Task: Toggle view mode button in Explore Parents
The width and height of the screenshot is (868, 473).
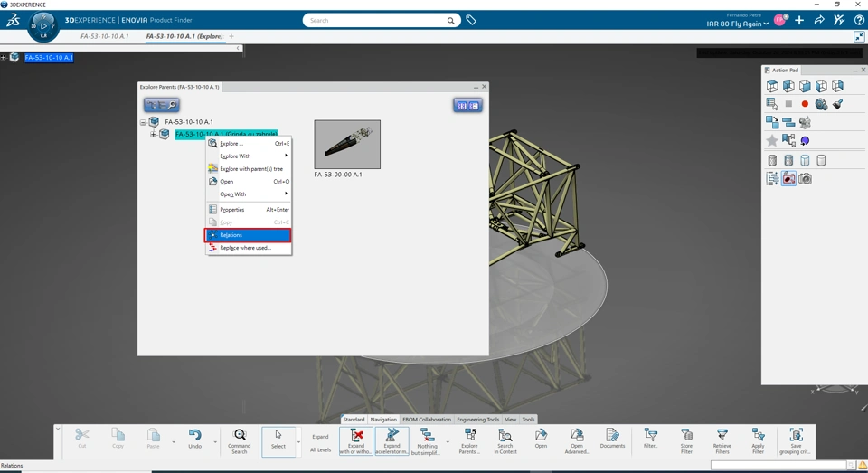Action: [x=467, y=106]
